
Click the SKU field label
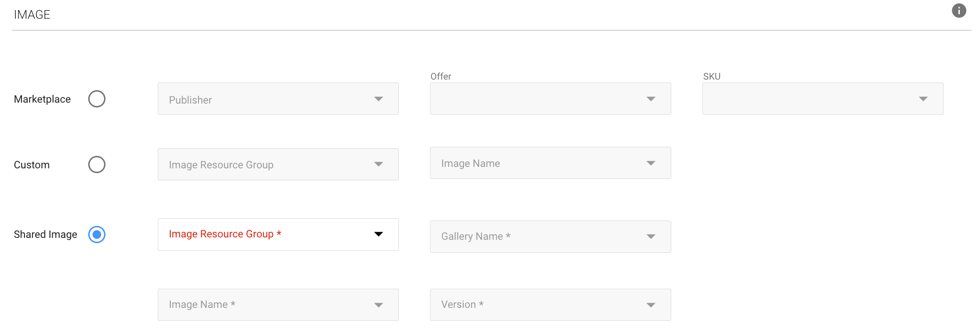point(712,76)
